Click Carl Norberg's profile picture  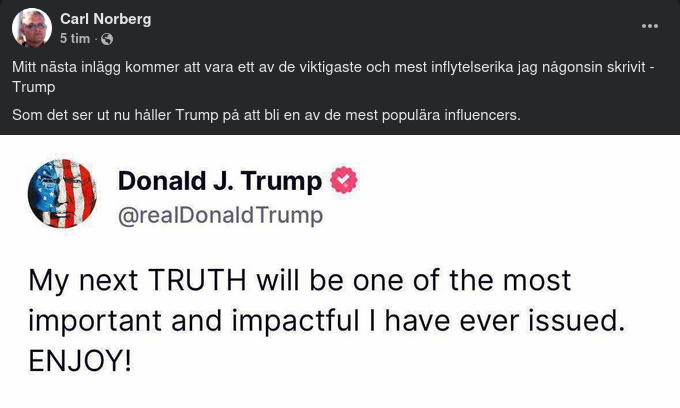32,28
